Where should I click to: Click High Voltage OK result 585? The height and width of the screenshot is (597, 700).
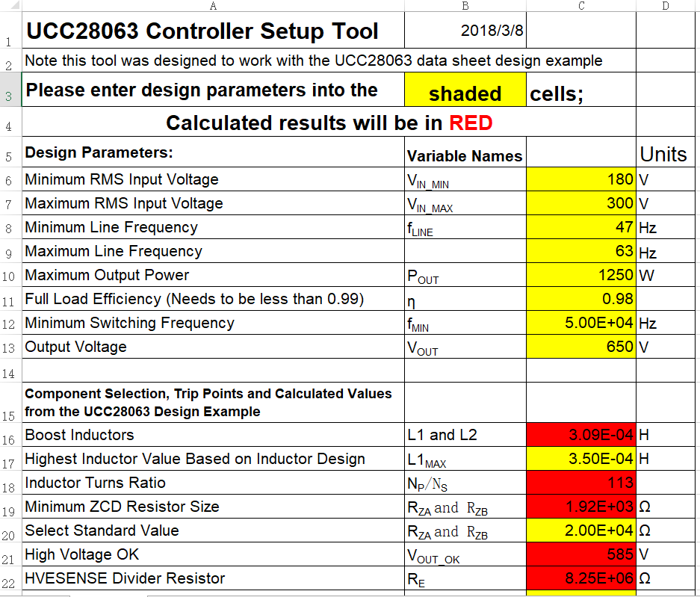click(x=581, y=554)
